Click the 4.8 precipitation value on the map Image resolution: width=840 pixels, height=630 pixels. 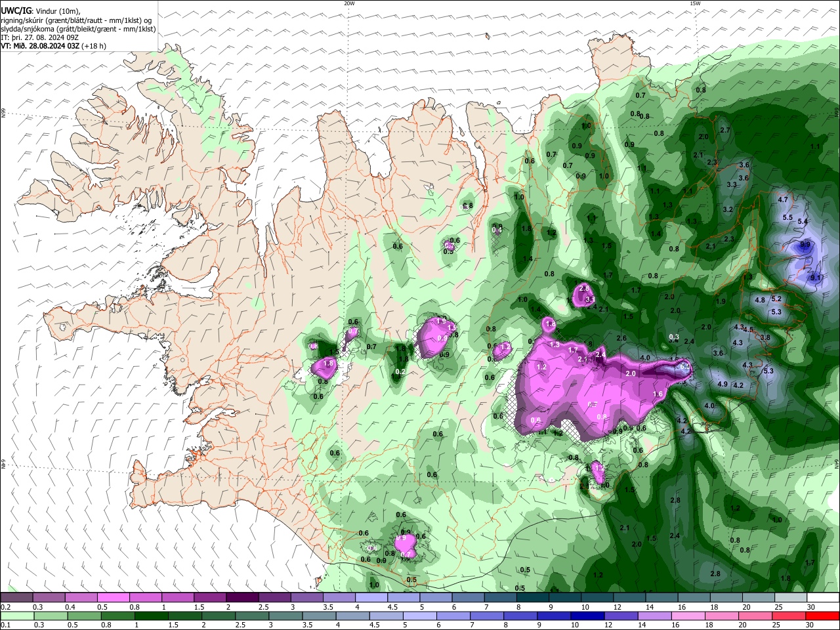click(x=761, y=300)
